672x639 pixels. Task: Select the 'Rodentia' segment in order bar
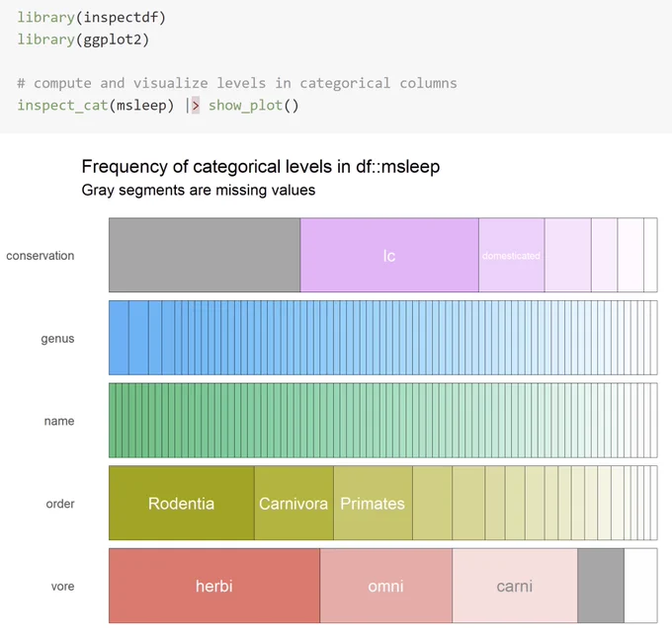(x=181, y=503)
